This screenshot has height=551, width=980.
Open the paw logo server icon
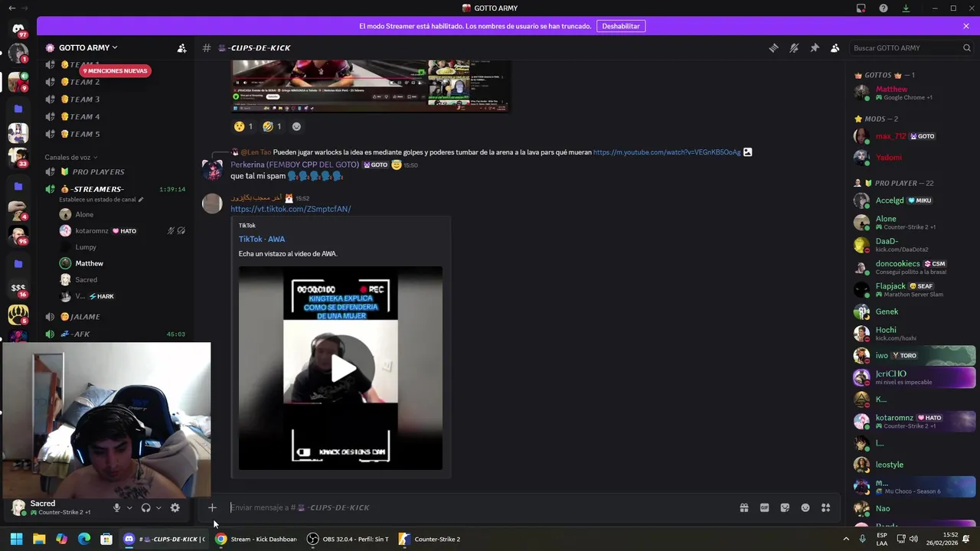click(18, 315)
